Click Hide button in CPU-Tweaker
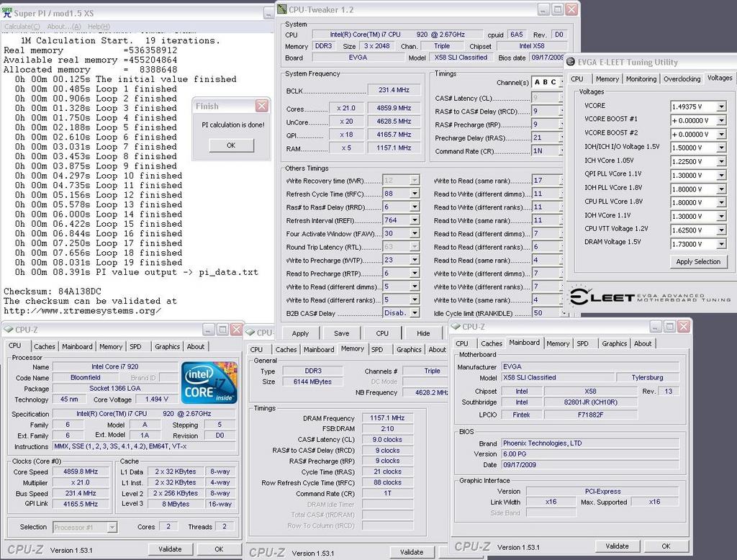The height and width of the screenshot is (560, 737). tap(423, 333)
